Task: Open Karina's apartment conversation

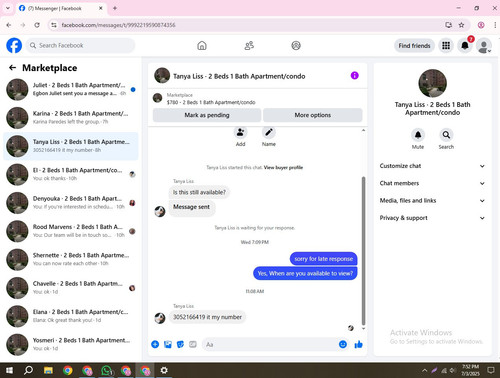Action: click(71, 118)
